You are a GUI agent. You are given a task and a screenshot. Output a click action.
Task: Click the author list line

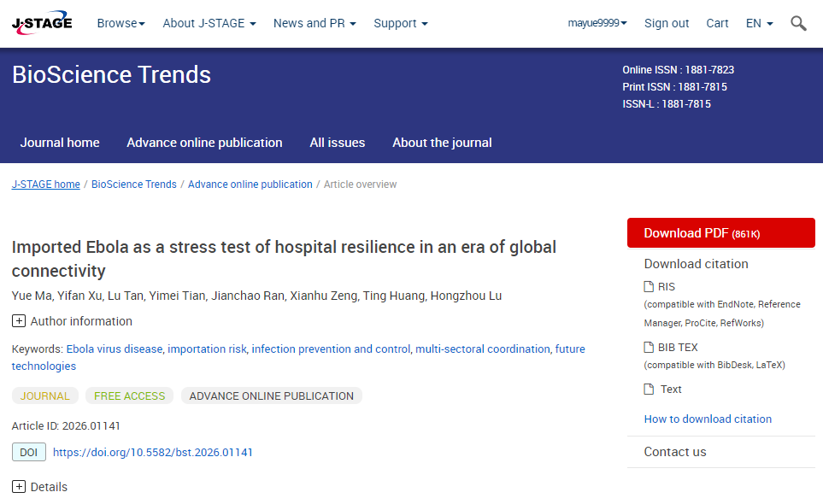coord(256,296)
